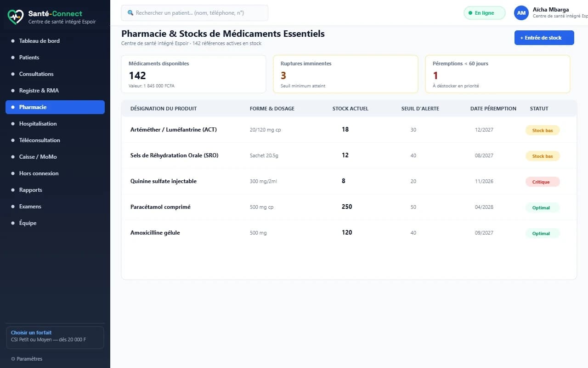This screenshot has height=368, width=588.
Task: Select Hors connexion in the sidebar
Action: [55, 173]
